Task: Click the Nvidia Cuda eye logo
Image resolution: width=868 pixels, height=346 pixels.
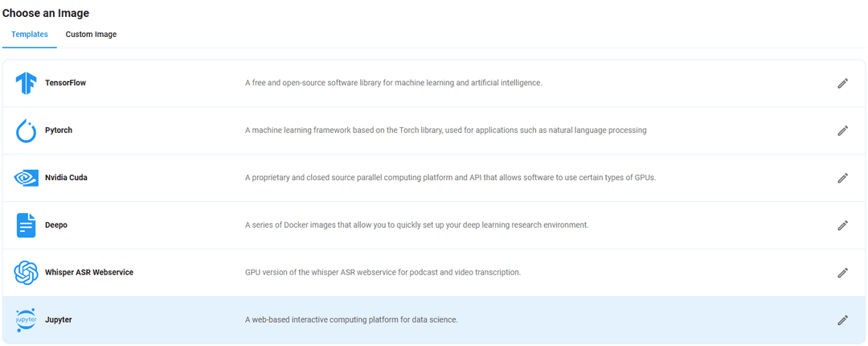Action: 26,178
